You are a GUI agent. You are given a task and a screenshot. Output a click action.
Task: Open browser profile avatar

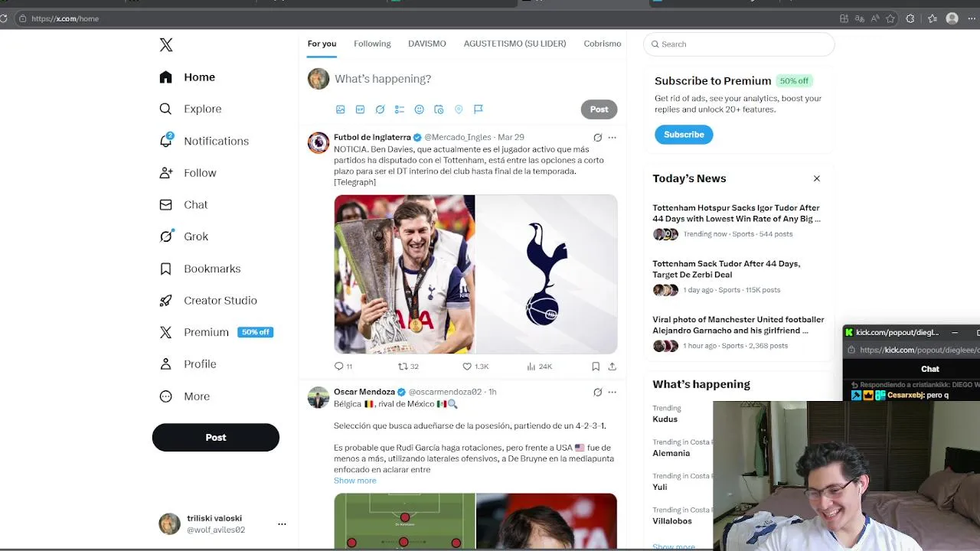(x=952, y=18)
